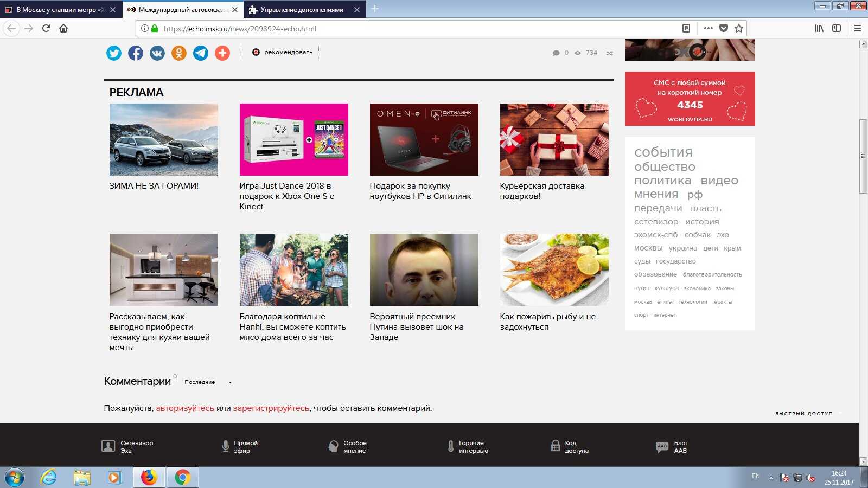Click the VK share icon
The width and height of the screenshot is (868, 488).
(157, 53)
